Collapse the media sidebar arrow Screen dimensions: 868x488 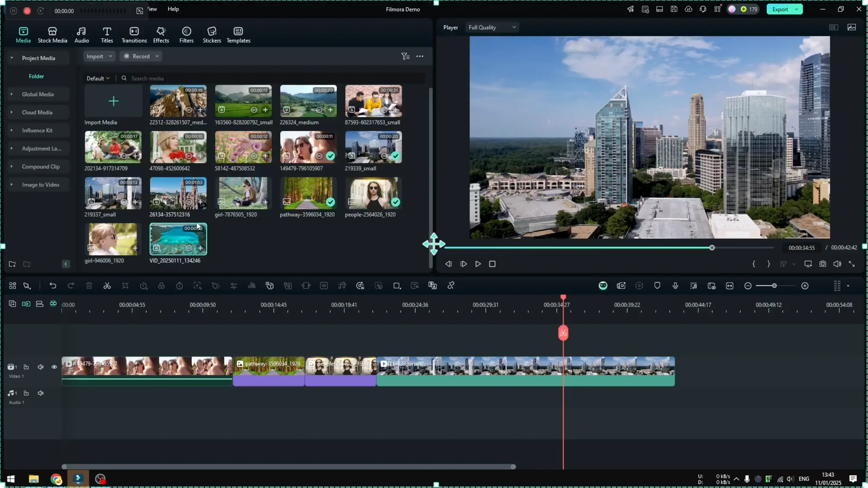tap(66, 264)
